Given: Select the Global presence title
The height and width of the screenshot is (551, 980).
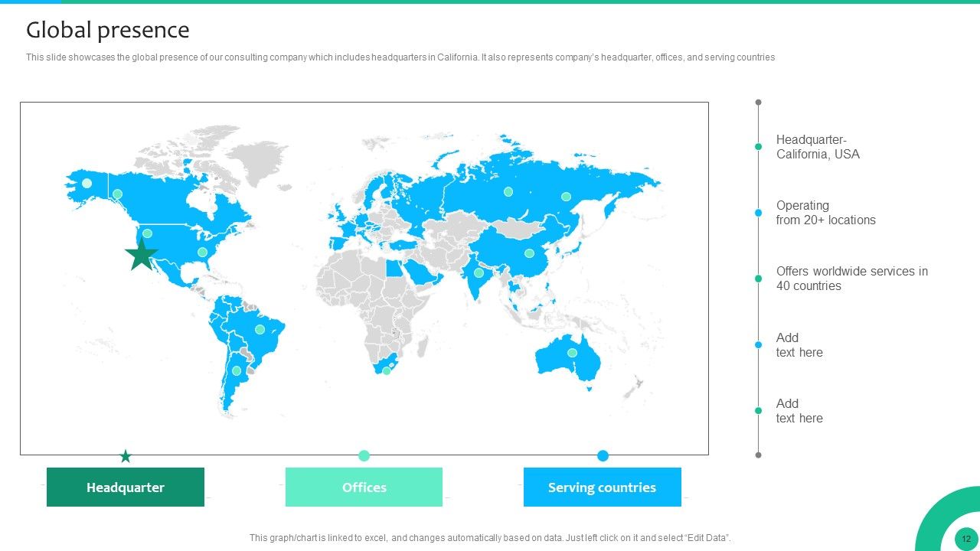Looking at the screenshot, I should tap(108, 30).
